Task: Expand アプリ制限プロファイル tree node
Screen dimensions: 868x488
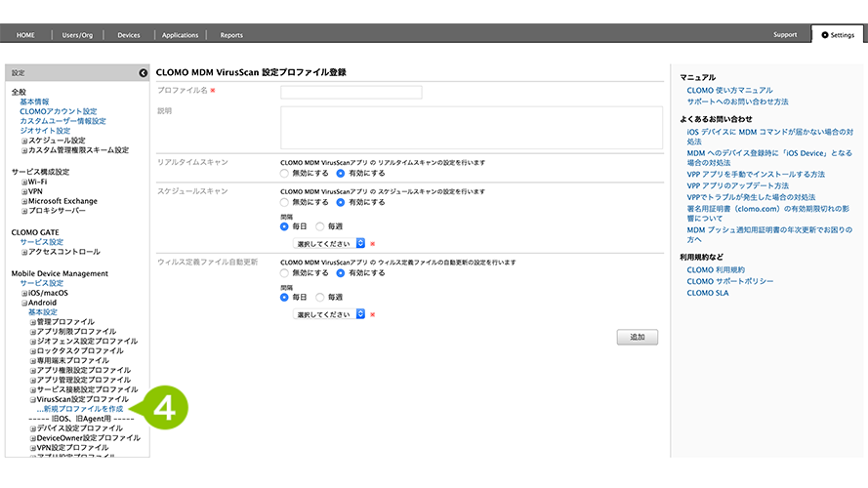Action: 32,332
